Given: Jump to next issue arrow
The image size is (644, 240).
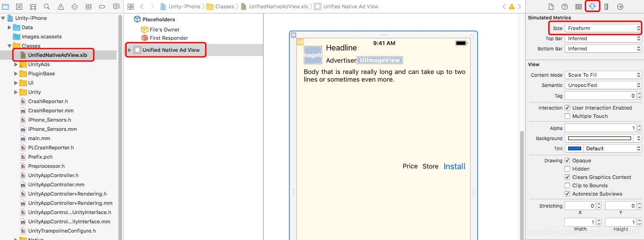Looking at the screenshot, I should (x=519, y=6).
